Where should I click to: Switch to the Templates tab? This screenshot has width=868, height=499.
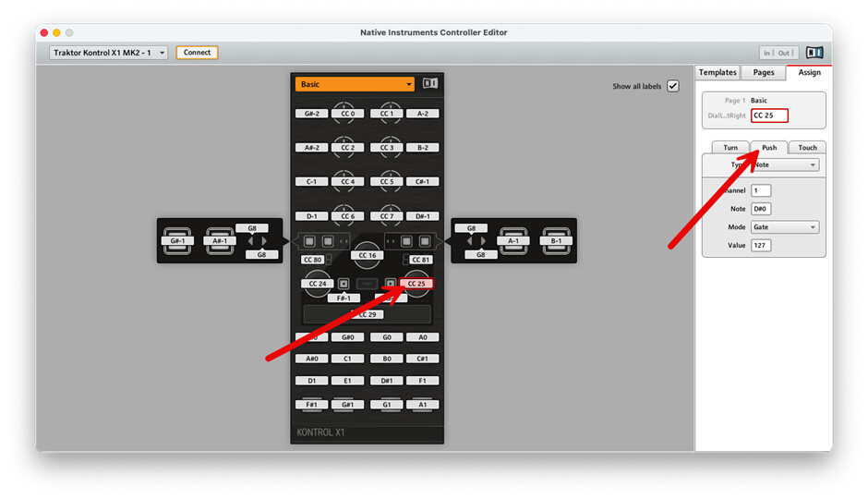717,72
